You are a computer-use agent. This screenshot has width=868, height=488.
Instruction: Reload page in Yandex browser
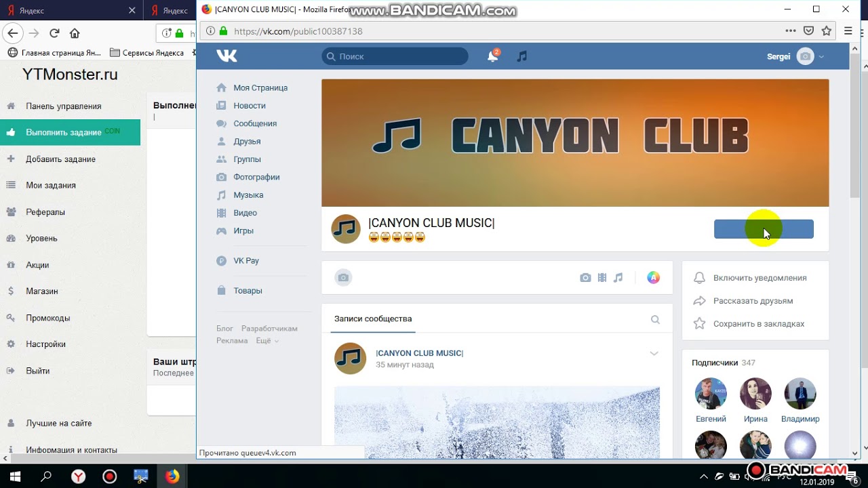(54, 33)
